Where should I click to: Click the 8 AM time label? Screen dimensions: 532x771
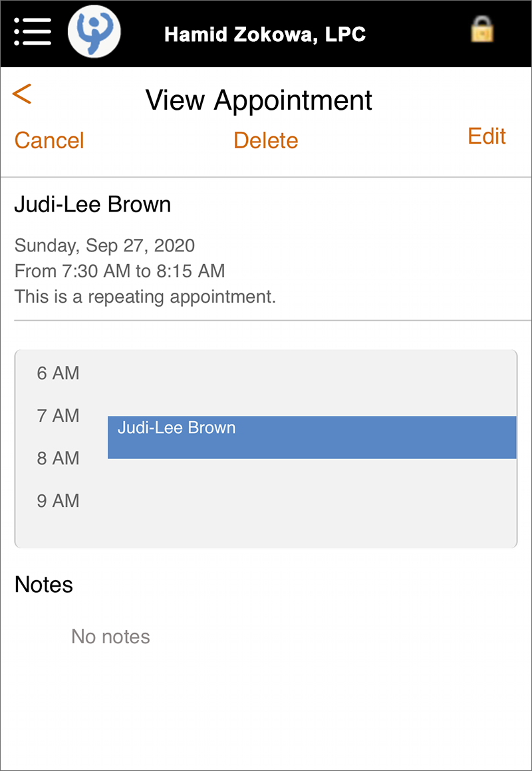(58, 458)
